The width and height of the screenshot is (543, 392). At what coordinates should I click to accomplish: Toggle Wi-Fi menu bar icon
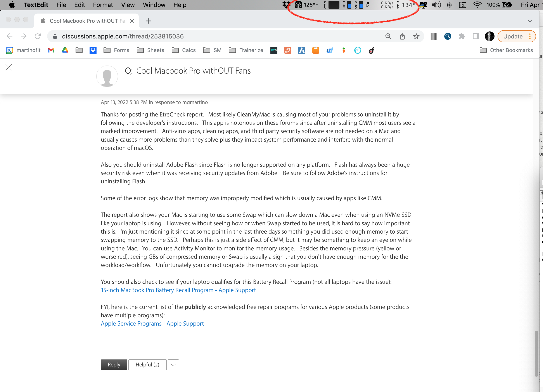point(477,5)
